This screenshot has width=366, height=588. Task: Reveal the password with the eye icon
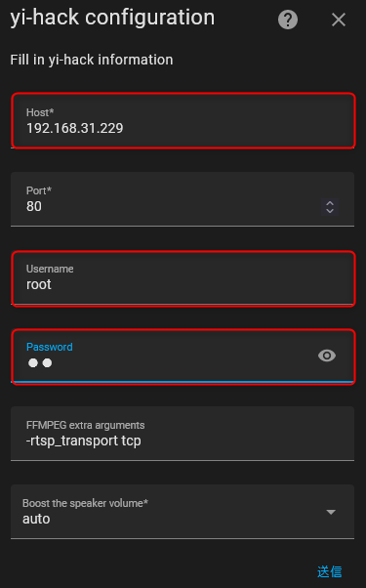pos(327,356)
